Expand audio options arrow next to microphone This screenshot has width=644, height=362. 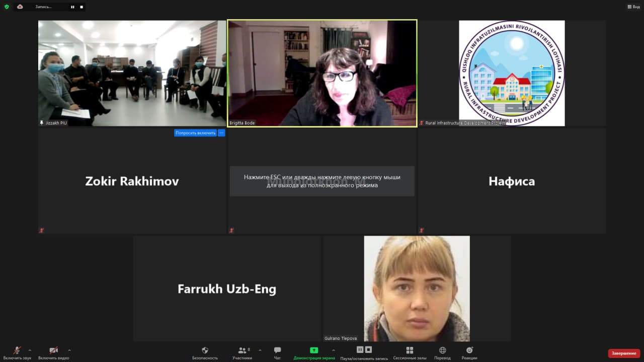(x=30, y=350)
